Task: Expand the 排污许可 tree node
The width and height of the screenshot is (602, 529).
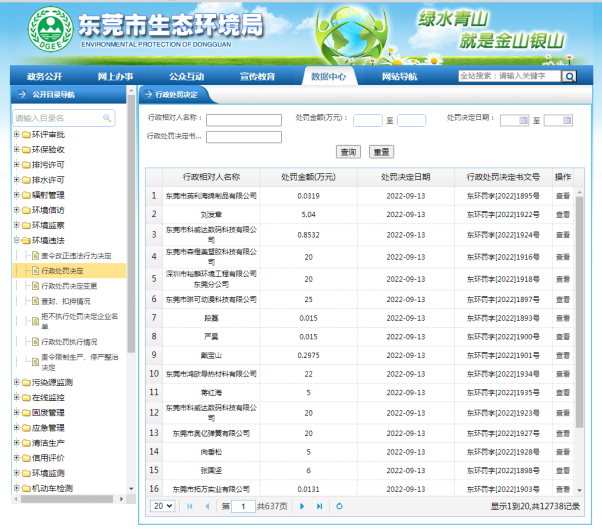Action: pos(17,164)
